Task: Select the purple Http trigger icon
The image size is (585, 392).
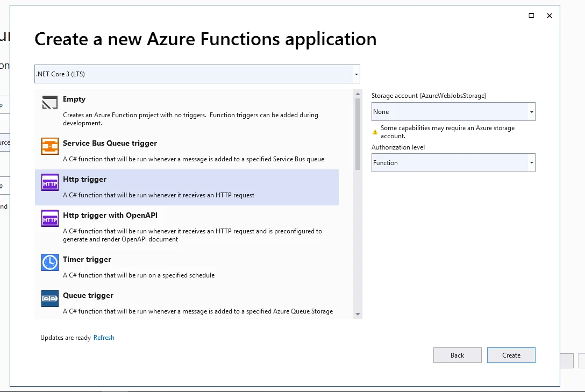Action: pyautogui.click(x=49, y=182)
